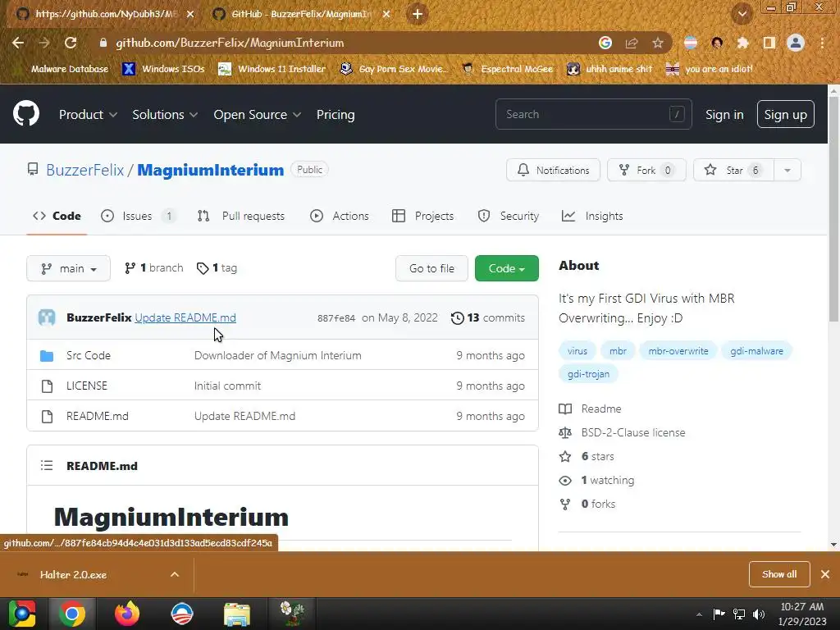The image size is (840, 630).
Task: Open Chrome three-dot menu
Action: (822, 43)
